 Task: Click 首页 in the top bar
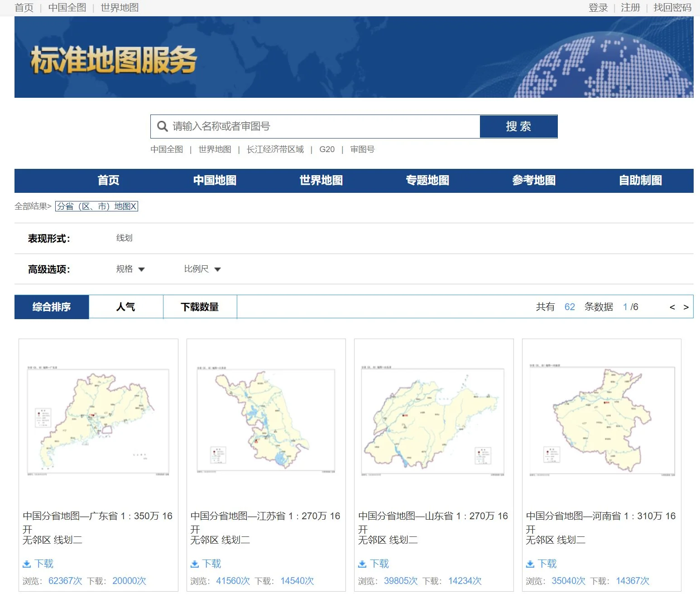pyautogui.click(x=24, y=8)
